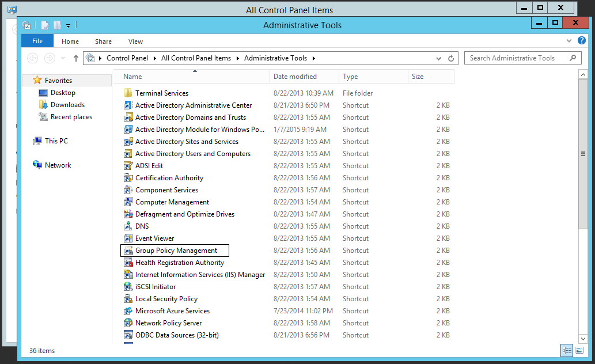
Task: Click the refresh icon in address bar
Action: pos(451,58)
